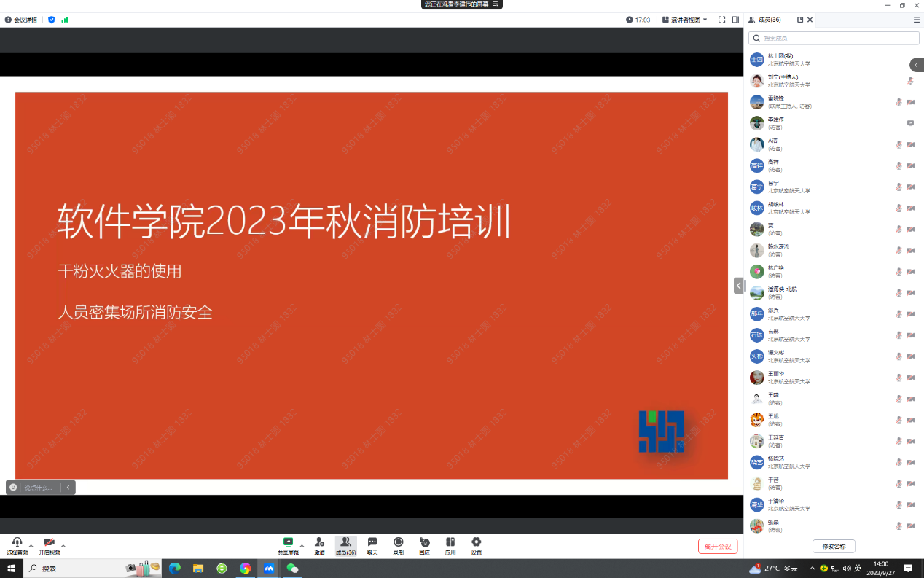Click 英 input method indicator

(x=858, y=569)
